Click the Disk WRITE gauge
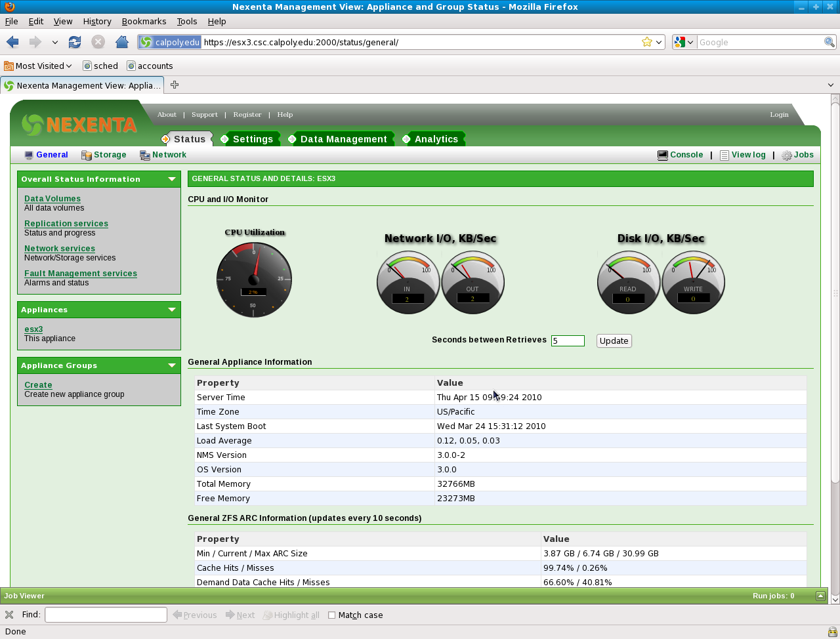The image size is (840, 639). (x=693, y=282)
